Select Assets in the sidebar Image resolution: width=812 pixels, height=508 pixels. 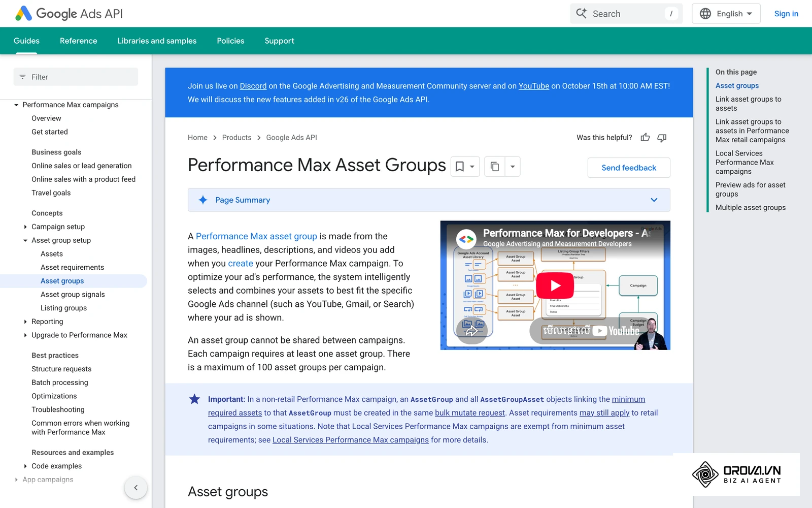click(x=52, y=254)
